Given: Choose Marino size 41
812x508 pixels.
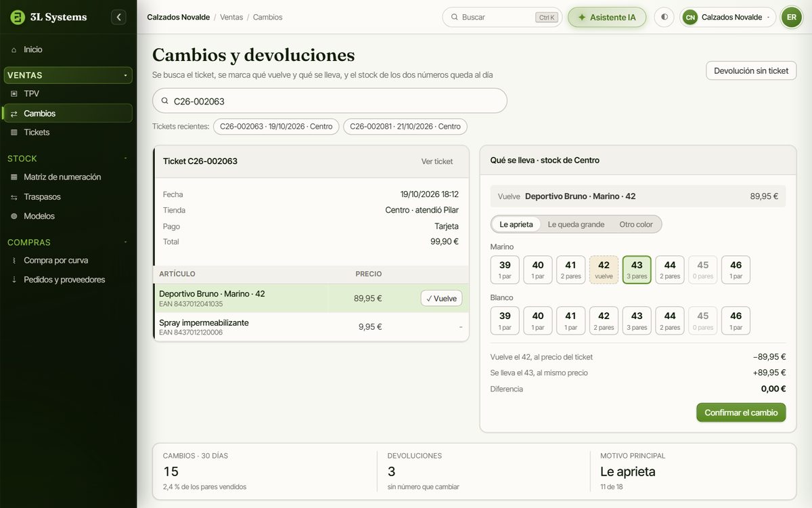Looking at the screenshot, I should click(x=571, y=270).
